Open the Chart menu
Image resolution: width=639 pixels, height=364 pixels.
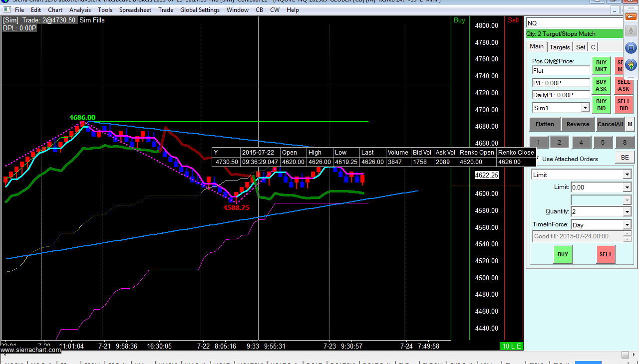tap(55, 9)
